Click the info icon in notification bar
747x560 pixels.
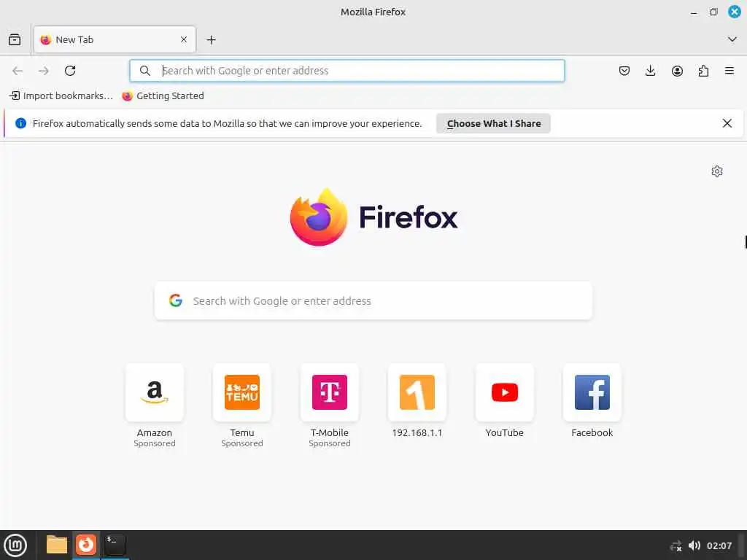click(x=20, y=123)
